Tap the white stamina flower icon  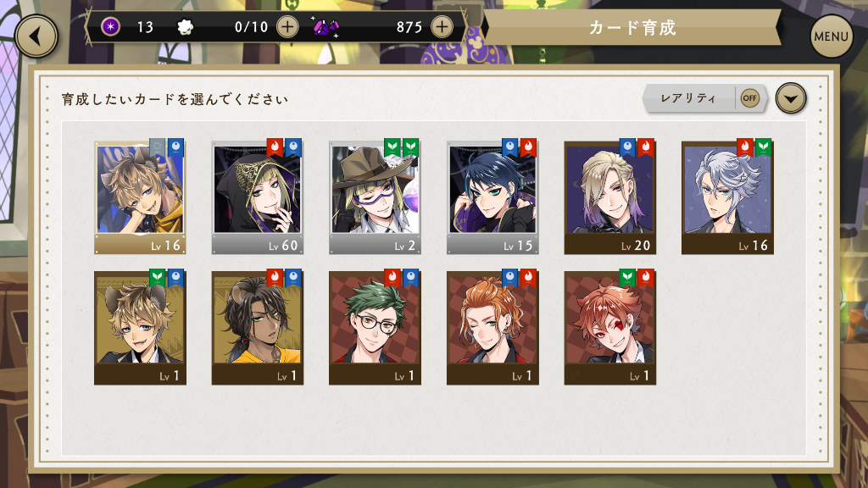tap(185, 26)
